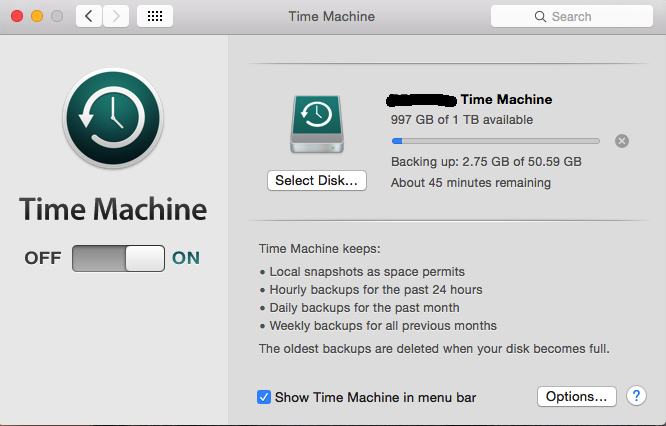
Task: Open the Select Disk... dialog
Action: (x=317, y=181)
